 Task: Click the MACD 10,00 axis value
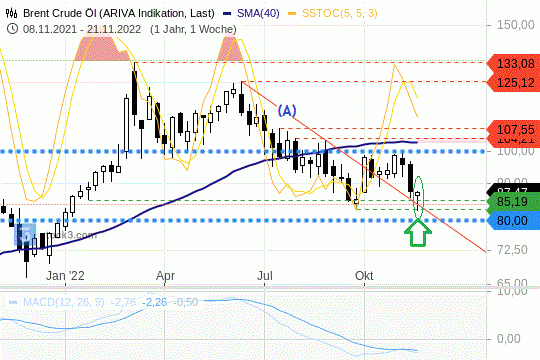pos(512,291)
